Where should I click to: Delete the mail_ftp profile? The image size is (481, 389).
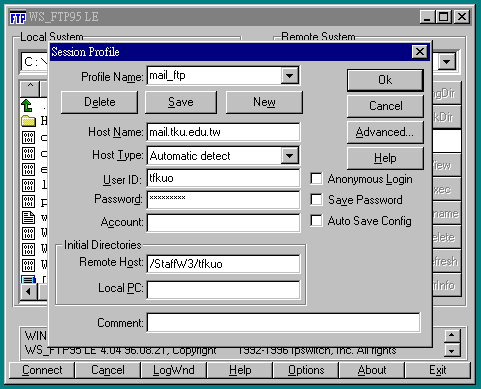coord(99,102)
